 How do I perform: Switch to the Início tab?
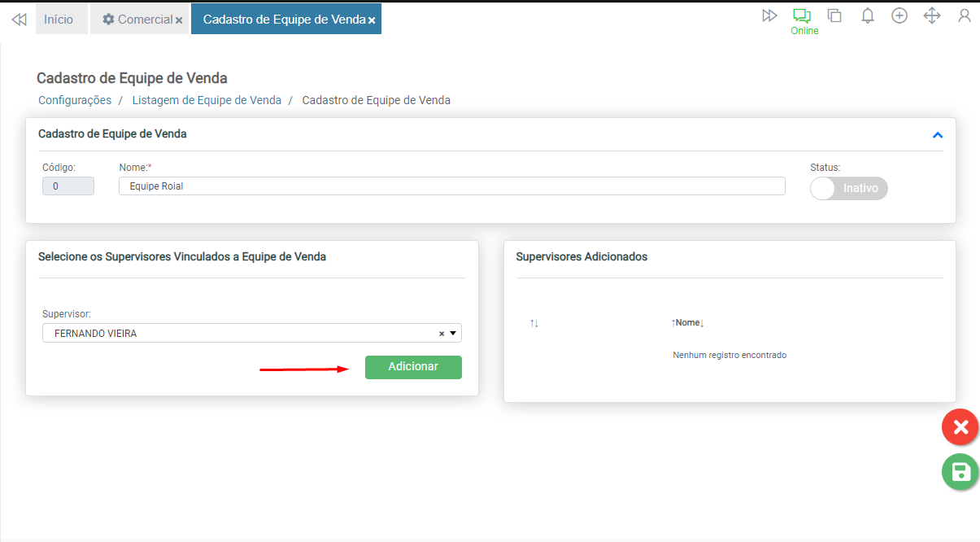pos(59,20)
